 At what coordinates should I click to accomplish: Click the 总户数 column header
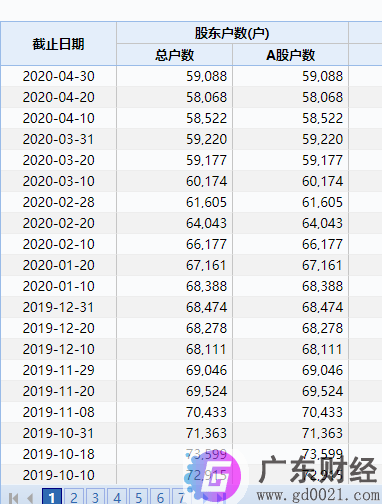pos(174,55)
